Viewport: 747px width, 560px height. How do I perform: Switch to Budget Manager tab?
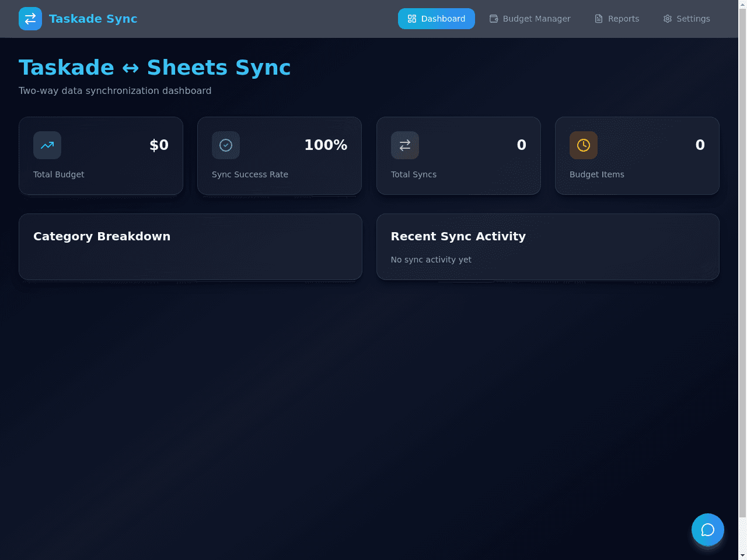[x=530, y=19]
